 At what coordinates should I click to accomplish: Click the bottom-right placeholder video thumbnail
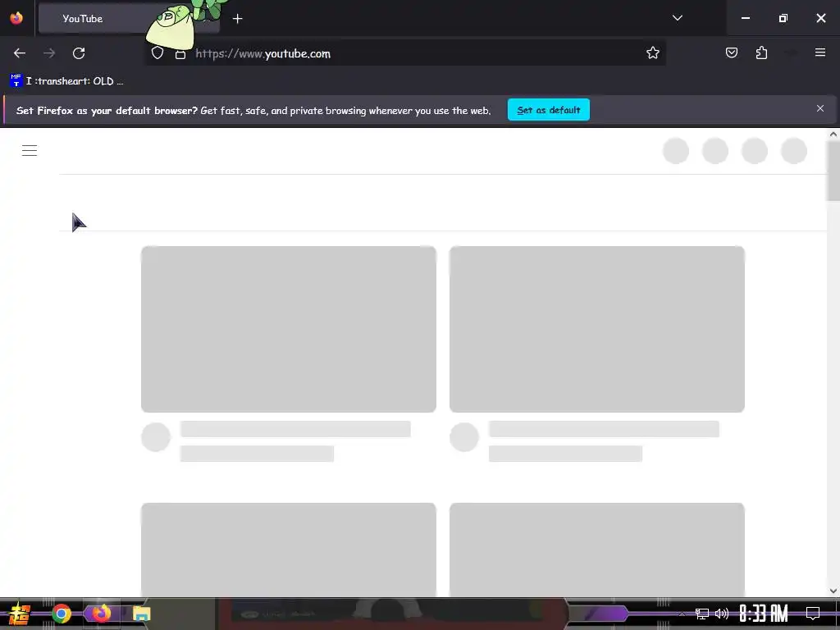pyautogui.click(x=597, y=550)
